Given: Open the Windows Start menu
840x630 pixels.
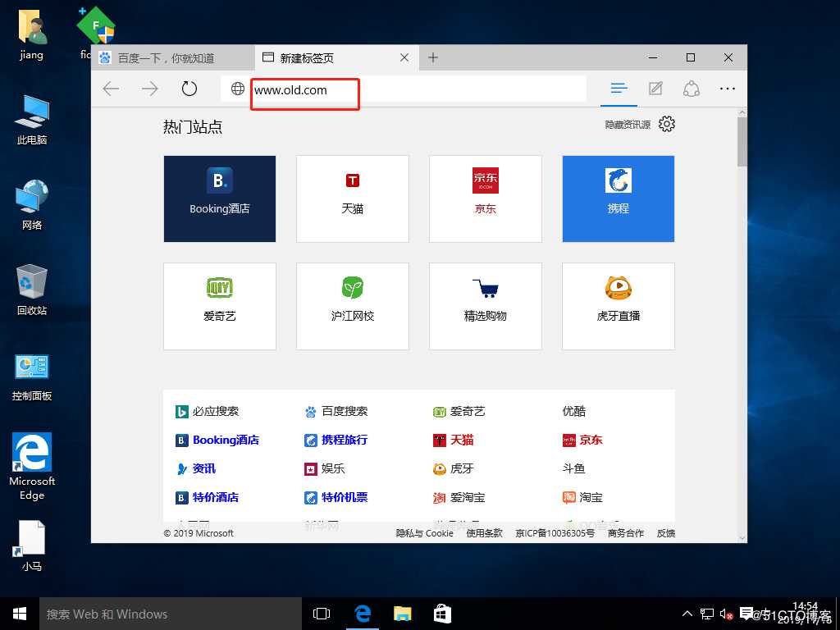Looking at the screenshot, I should [20, 614].
